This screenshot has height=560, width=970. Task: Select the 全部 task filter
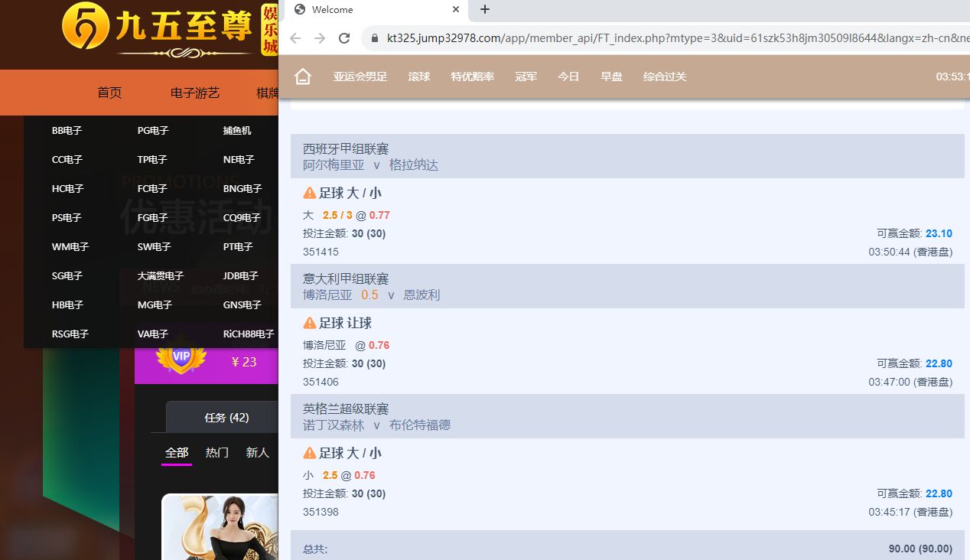[x=177, y=453]
